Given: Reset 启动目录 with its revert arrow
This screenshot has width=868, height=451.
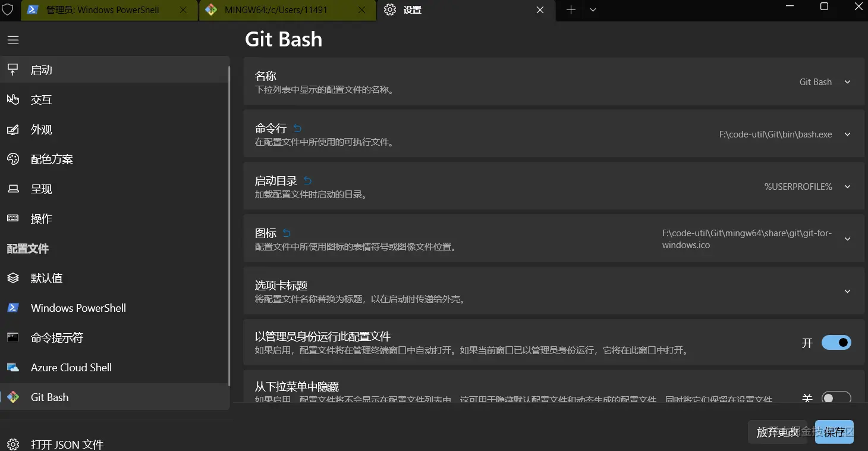Looking at the screenshot, I should 308,180.
